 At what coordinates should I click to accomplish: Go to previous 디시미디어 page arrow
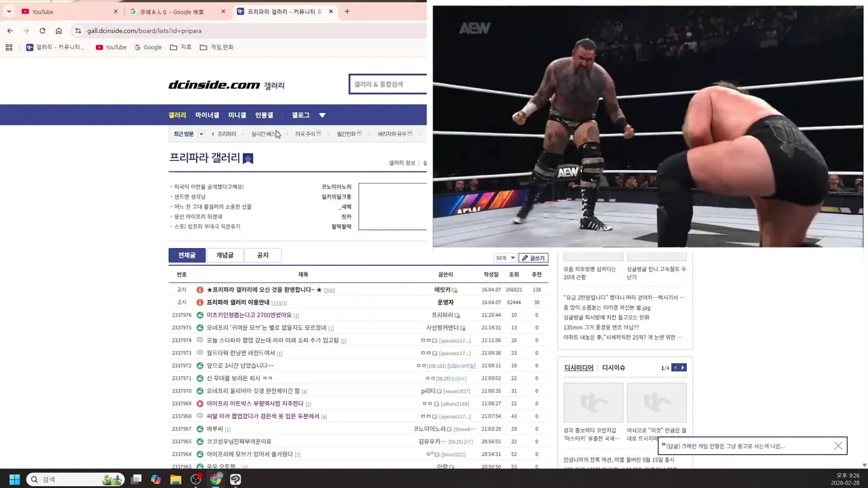[675, 367]
